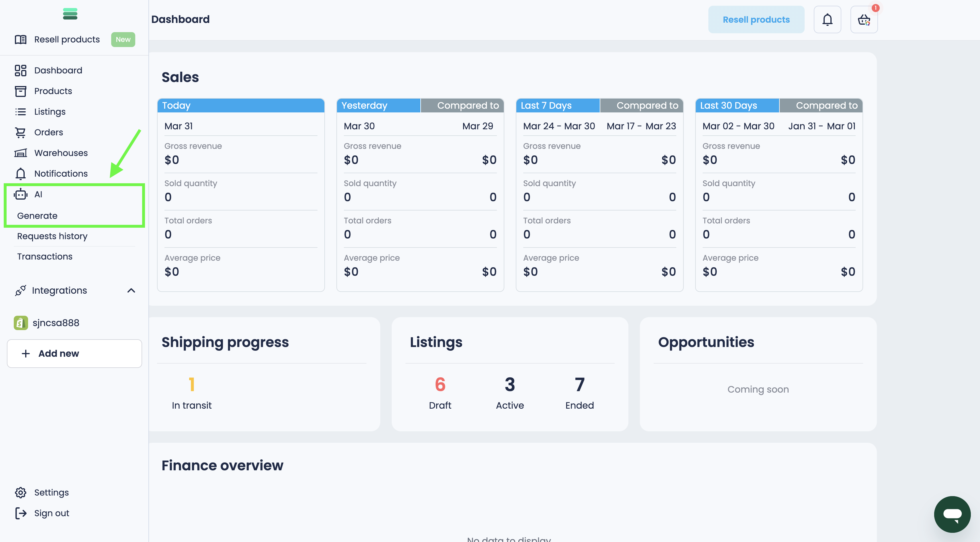Open Requests history submenu item
980x542 pixels.
(x=52, y=236)
